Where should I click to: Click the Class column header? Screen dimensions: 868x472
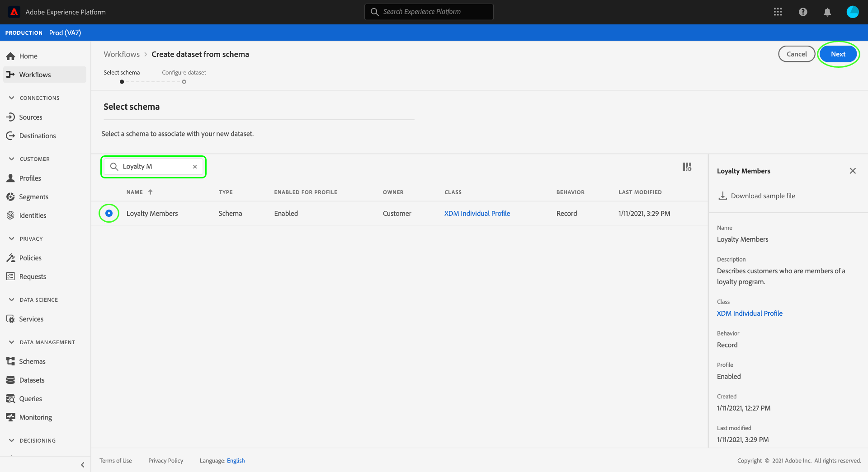click(x=453, y=192)
